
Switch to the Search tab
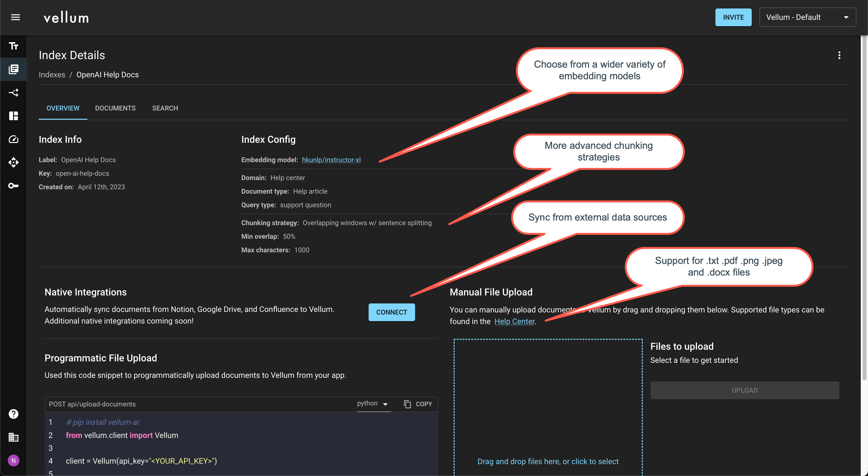[x=165, y=108]
